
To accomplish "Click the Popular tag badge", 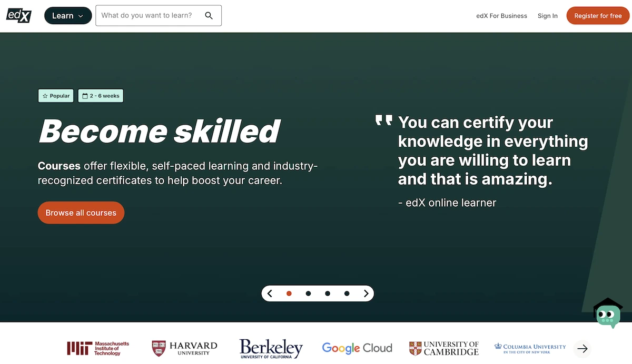I will click(x=56, y=96).
